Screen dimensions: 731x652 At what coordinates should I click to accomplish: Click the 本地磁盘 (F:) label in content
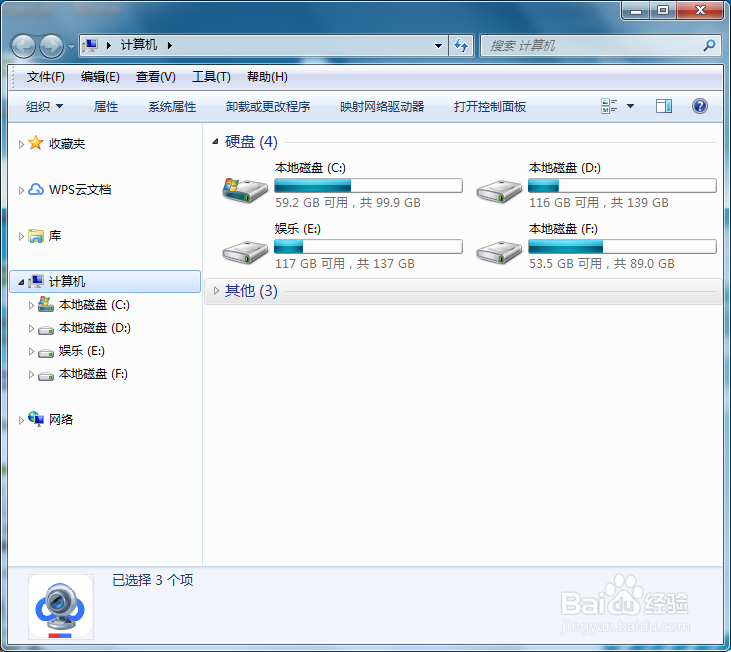pos(563,229)
